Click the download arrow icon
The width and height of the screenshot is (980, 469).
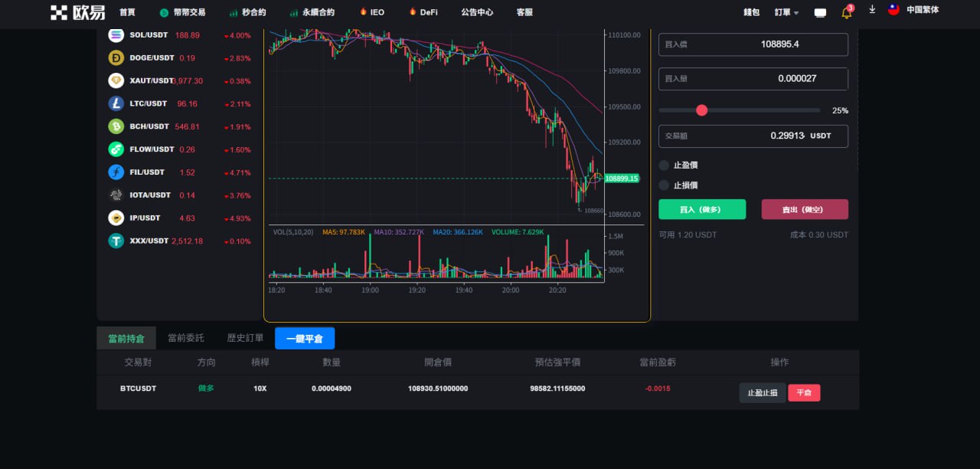click(x=872, y=10)
